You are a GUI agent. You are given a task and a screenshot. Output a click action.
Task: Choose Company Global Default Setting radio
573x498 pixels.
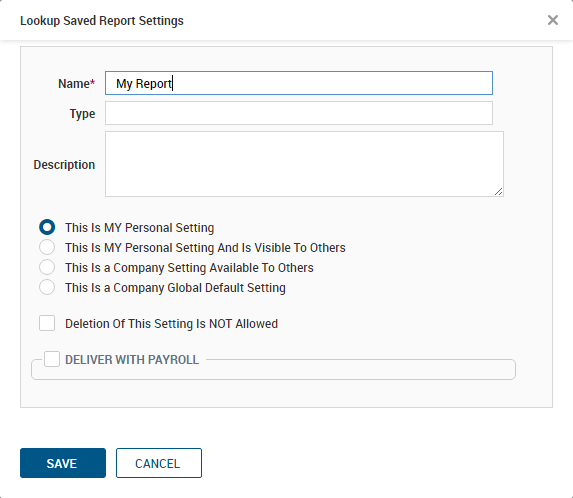pyautogui.click(x=47, y=287)
